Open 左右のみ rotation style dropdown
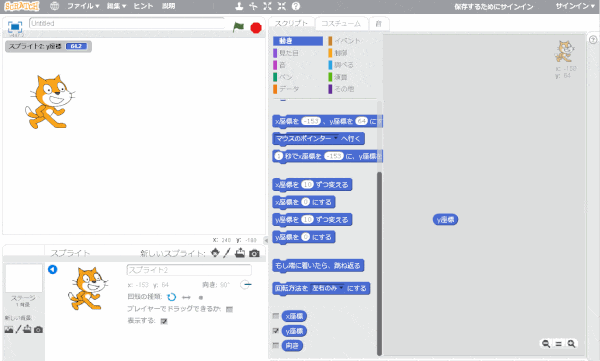Viewport: 600px width, 361px height. (341, 288)
